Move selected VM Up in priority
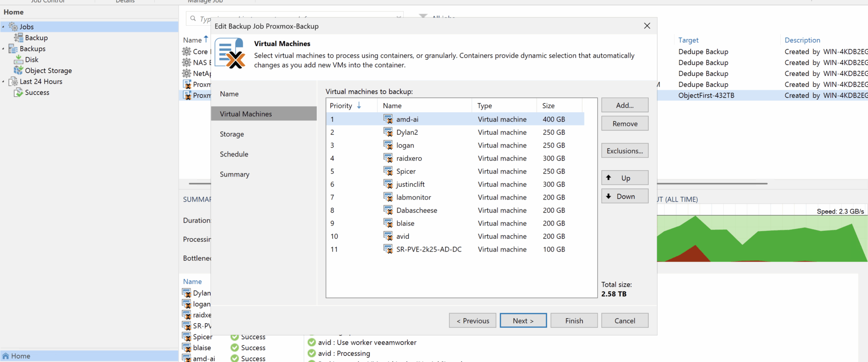Viewport: 868px width, 362px height. click(625, 178)
